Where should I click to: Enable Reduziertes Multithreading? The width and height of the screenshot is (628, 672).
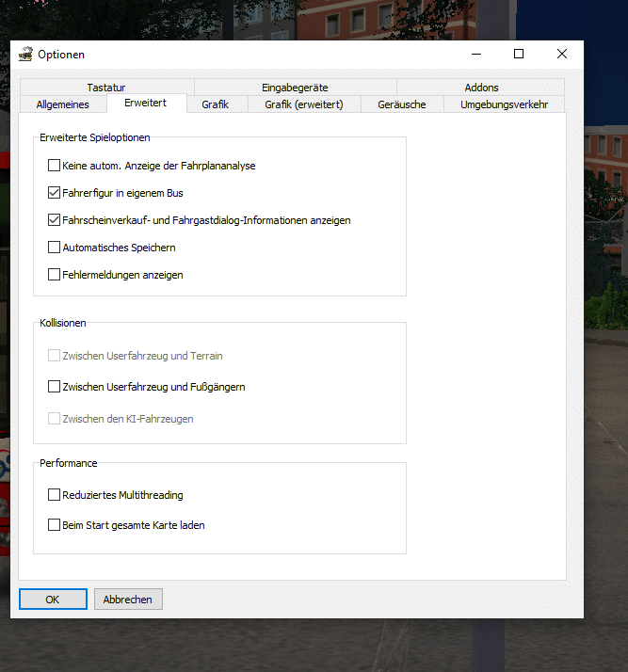click(x=54, y=495)
